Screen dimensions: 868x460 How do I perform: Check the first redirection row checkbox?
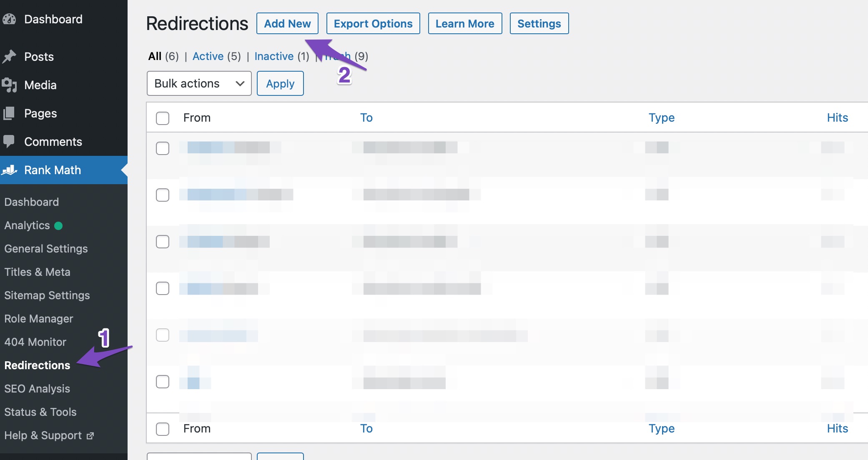pyautogui.click(x=163, y=148)
